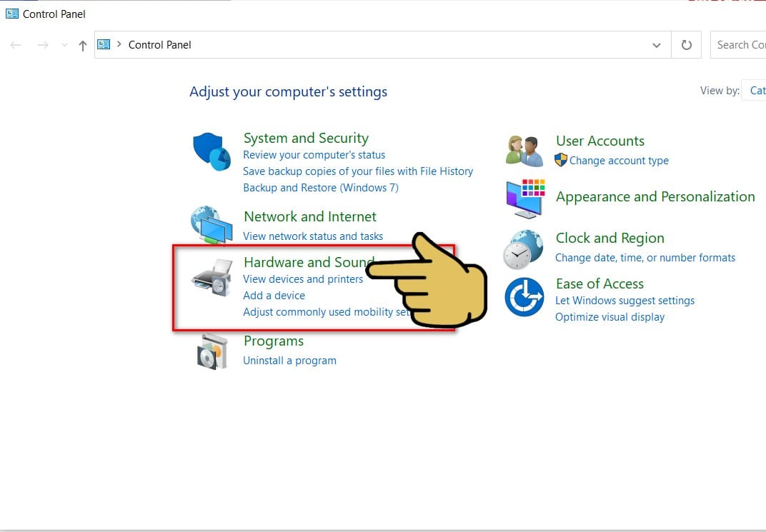Open Hardware and Sound category
Viewport: 766px width, 532px height.
pyautogui.click(x=309, y=263)
